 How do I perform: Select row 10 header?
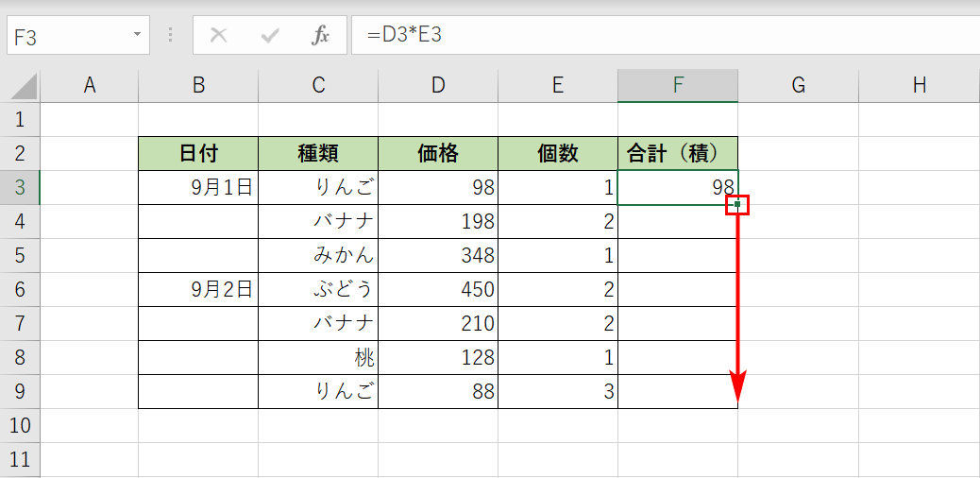20,425
